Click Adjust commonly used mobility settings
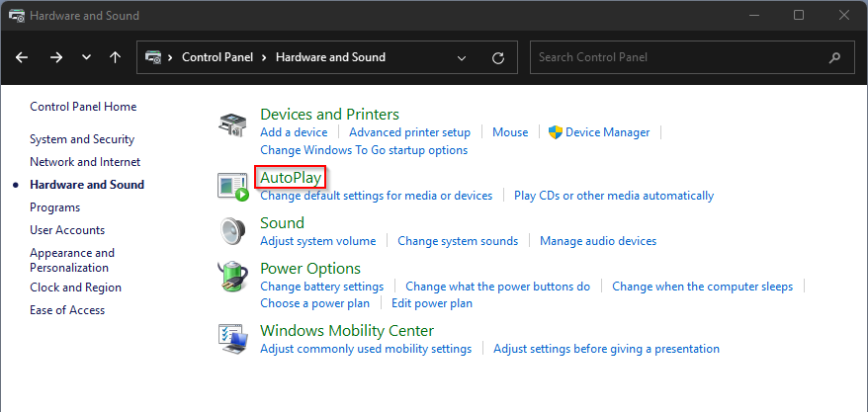The image size is (868, 412). [366, 349]
